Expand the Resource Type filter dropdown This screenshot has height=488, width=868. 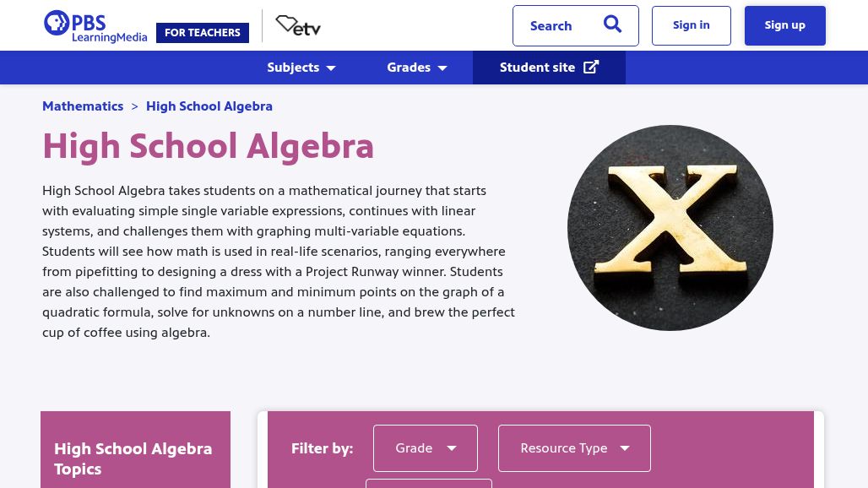[x=574, y=448]
